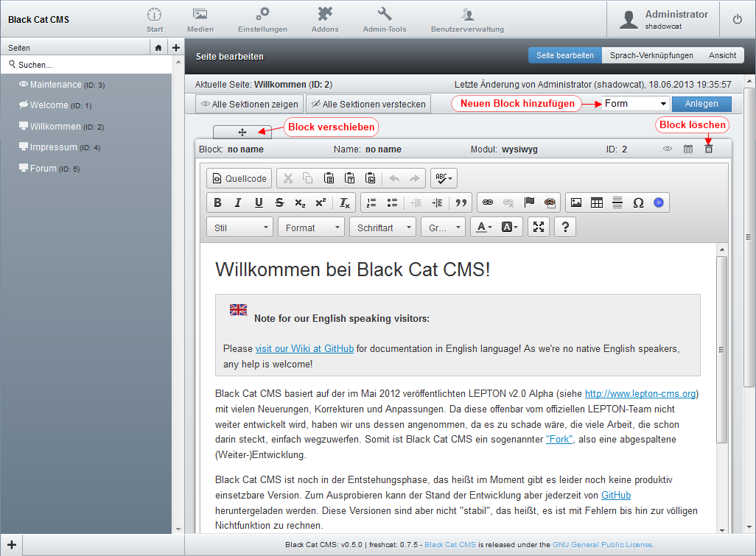Open the Schriftart dropdown
The image size is (756, 556).
383,228
